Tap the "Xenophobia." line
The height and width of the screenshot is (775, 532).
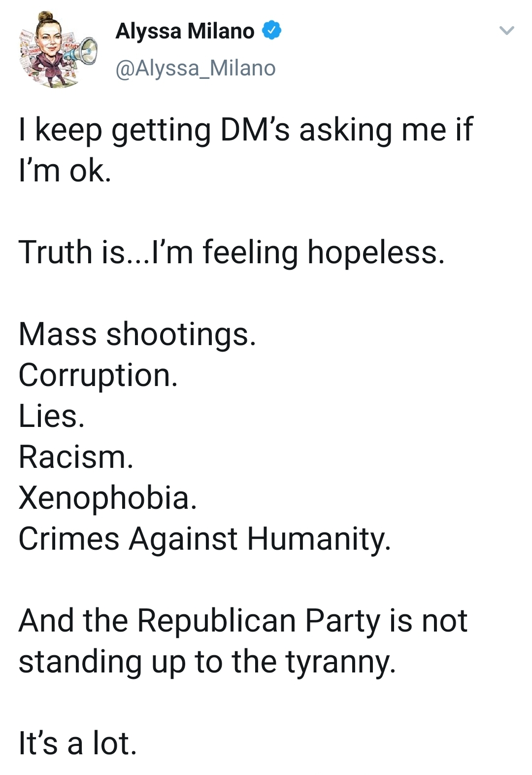pos(108,498)
